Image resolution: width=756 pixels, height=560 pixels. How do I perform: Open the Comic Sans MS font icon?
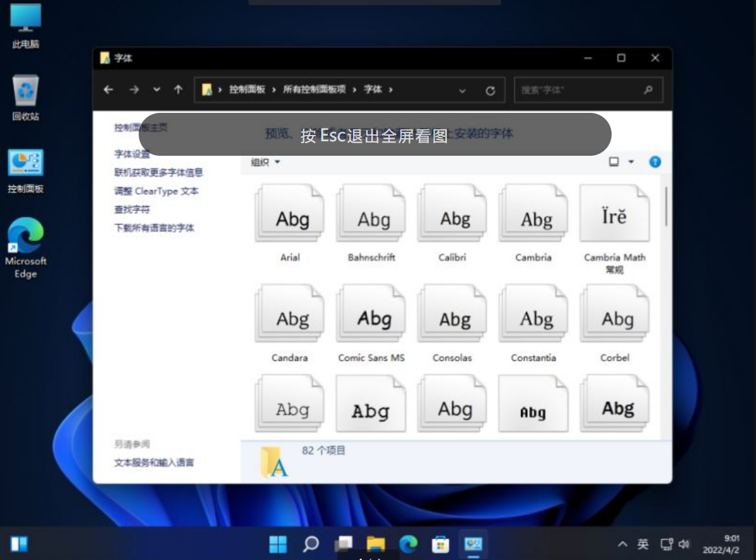(371, 313)
